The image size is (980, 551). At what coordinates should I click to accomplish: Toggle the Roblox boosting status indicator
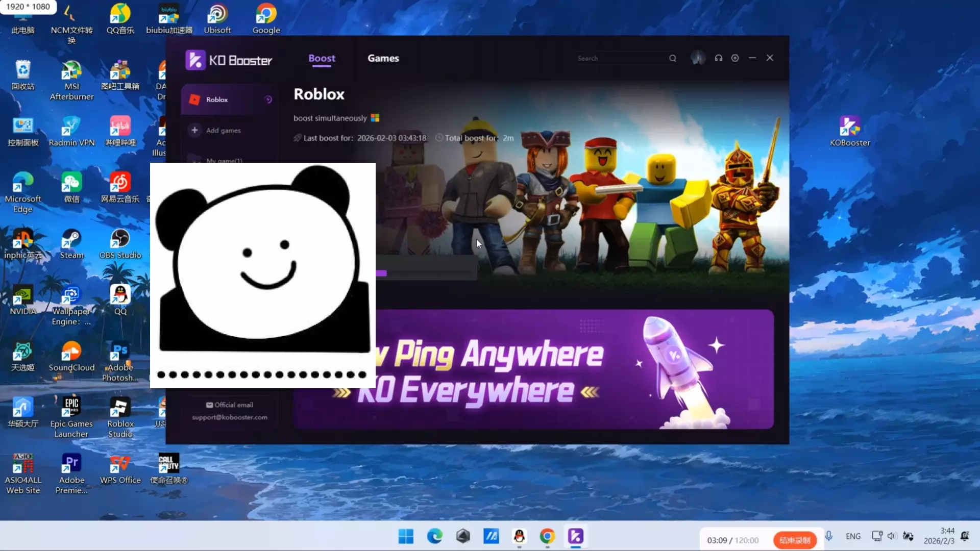(268, 99)
